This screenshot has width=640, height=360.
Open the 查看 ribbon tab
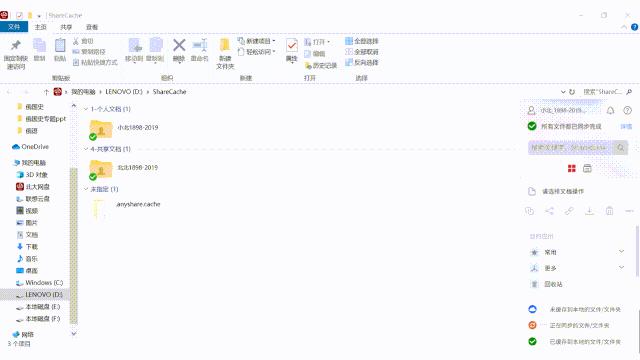click(x=92, y=27)
